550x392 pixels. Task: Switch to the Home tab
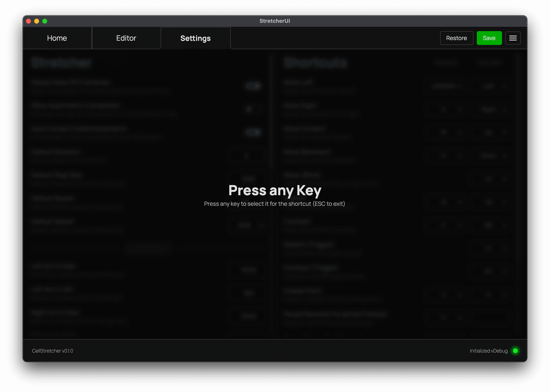tap(57, 38)
